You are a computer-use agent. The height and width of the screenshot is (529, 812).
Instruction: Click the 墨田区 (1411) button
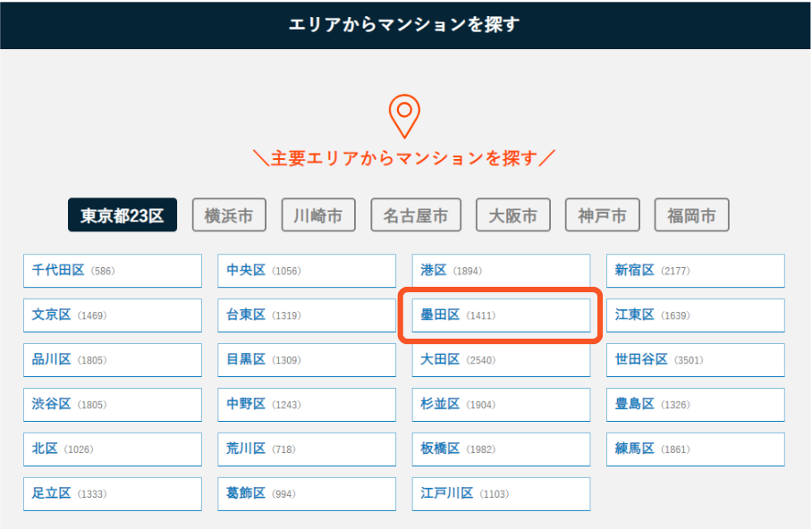(x=501, y=315)
